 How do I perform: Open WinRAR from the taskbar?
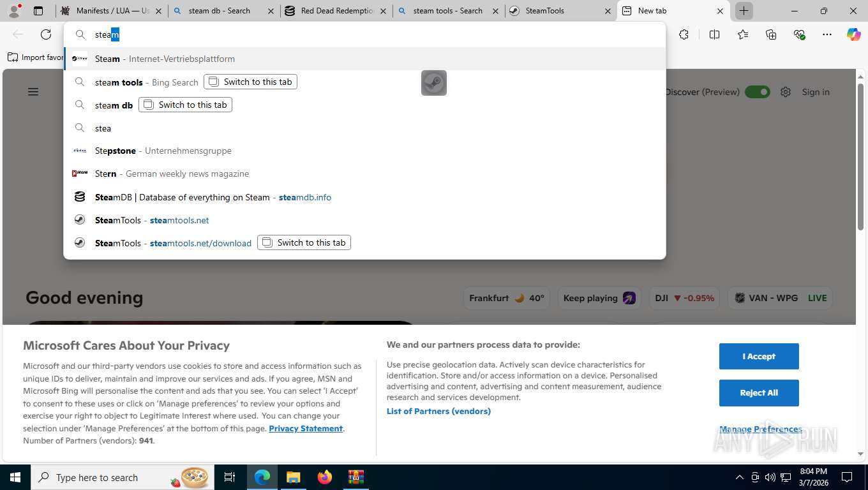point(356,477)
